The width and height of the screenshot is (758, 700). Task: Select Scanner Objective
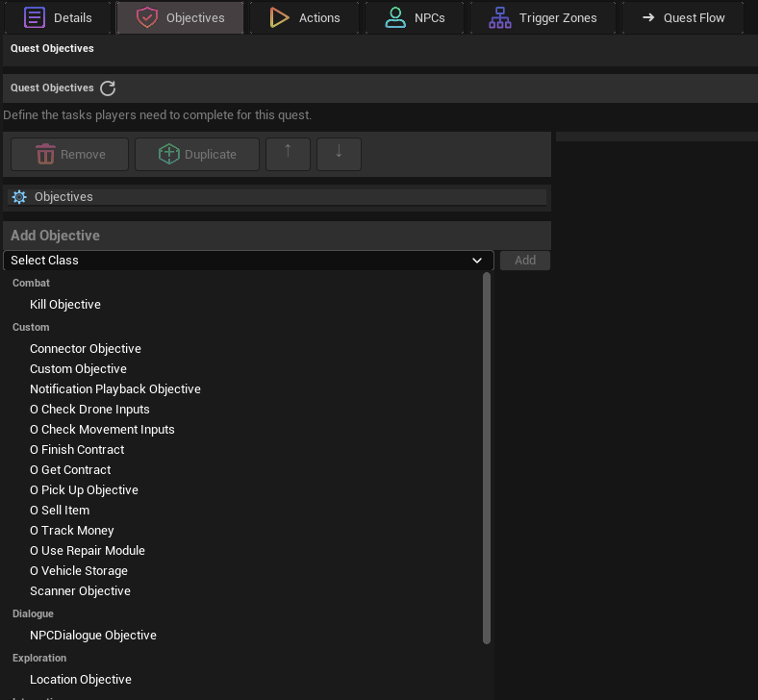tap(80, 591)
